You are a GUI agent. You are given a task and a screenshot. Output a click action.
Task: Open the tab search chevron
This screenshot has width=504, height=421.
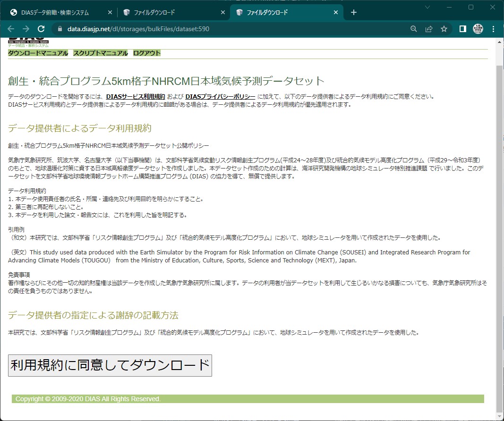click(427, 7)
